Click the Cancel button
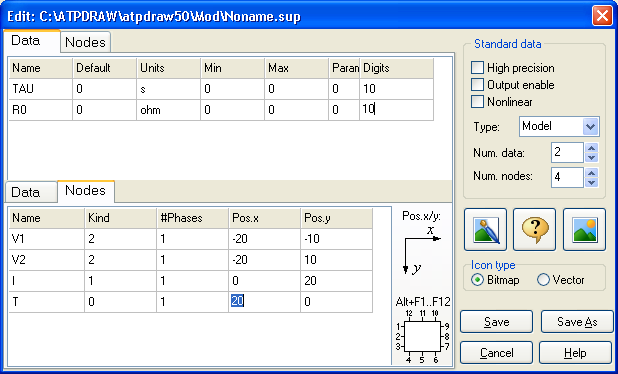Viewport: 618px width, 374px height. (496, 353)
